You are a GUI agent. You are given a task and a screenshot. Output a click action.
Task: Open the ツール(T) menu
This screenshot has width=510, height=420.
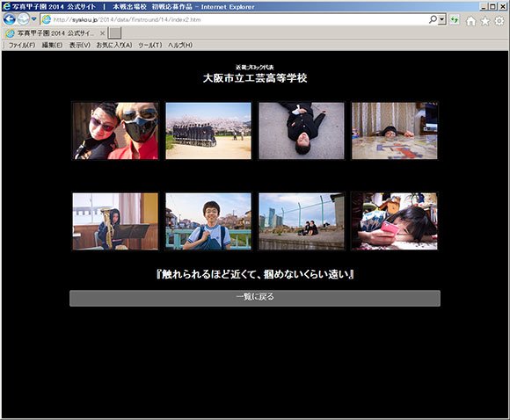(x=150, y=45)
